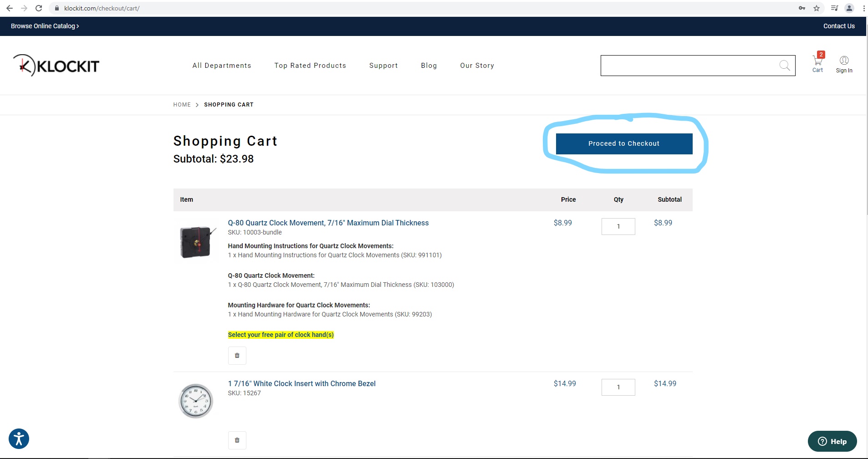Delete the Q-80 Quartz Movement item
This screenshot has height=459, width=868.
pyautogui.click(x=237, y=356)
